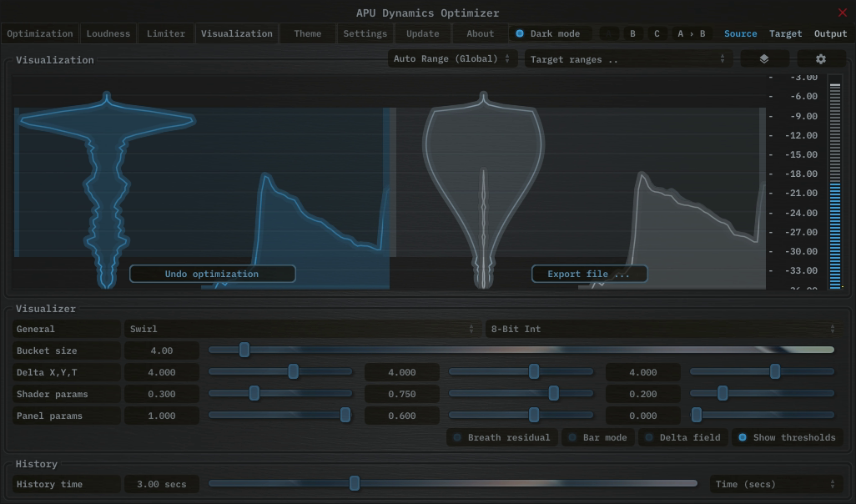This screenshot has height=504, width=856.
Task: Go to the Limiter tab
Action: 166,34
